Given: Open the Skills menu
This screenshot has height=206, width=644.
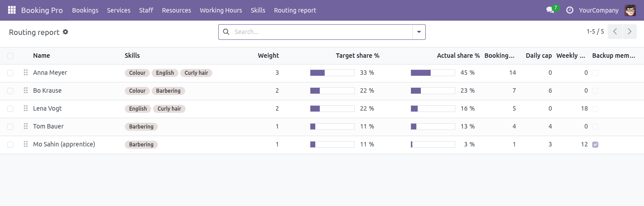Looking at the screenshot, I should point(258,10).
